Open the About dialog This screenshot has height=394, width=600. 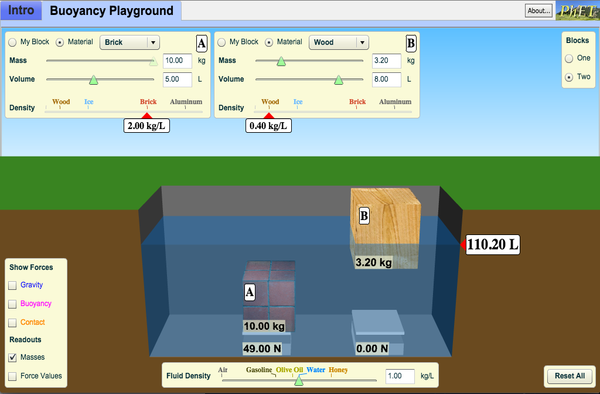coord(538,11)
